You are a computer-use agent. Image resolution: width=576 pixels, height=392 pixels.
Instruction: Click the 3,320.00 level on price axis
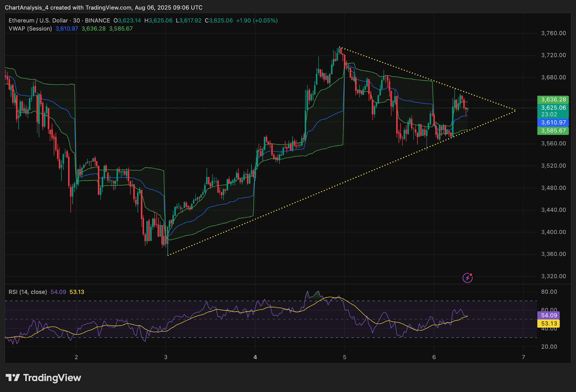553,276
